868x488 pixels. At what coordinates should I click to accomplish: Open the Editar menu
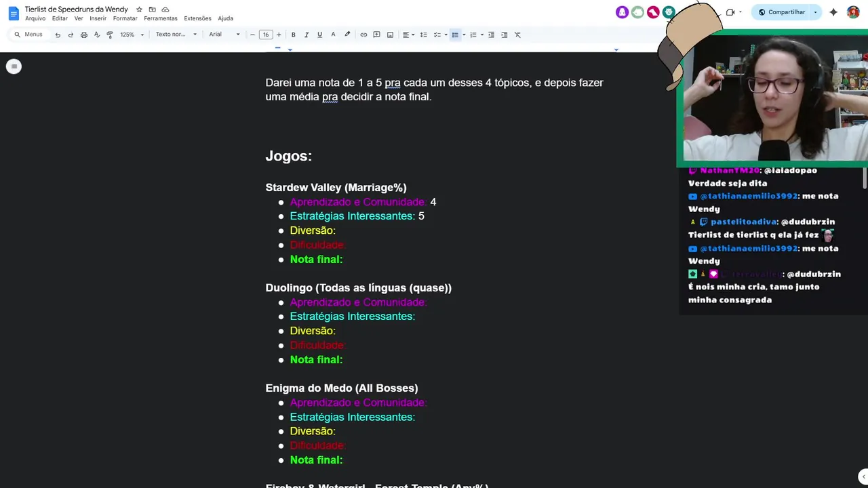click(x=60, y=19)
